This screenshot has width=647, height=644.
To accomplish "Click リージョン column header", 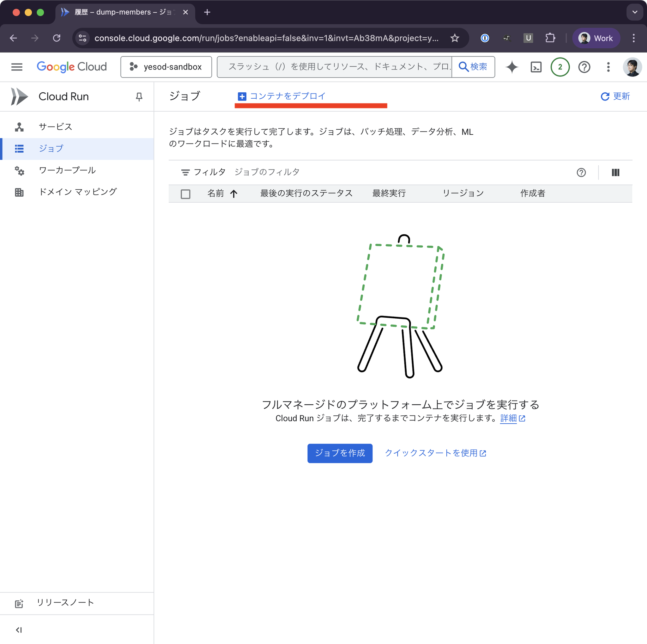I will pos(463,193).
